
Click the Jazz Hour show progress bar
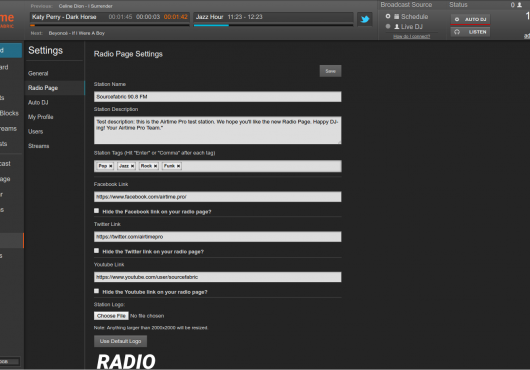273,25
